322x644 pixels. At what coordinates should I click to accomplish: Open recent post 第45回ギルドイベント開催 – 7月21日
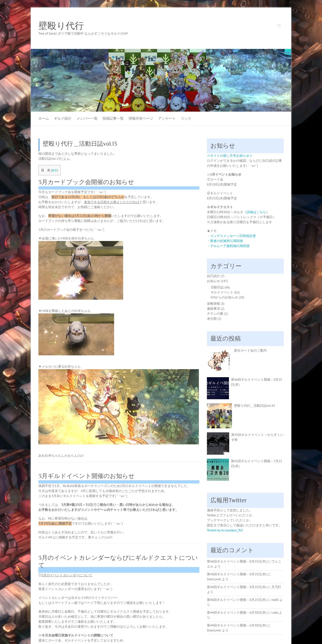pos(257,464)
